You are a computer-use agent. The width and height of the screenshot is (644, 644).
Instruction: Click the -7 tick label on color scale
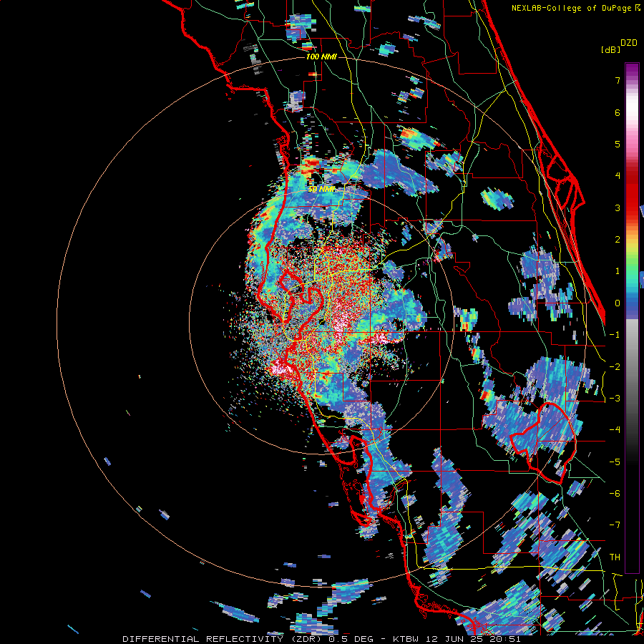[615, 525]
